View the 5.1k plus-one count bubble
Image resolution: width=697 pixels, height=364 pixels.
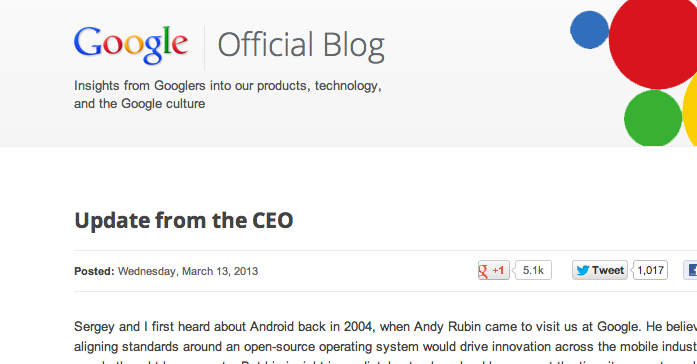click(x=533, y=270)
